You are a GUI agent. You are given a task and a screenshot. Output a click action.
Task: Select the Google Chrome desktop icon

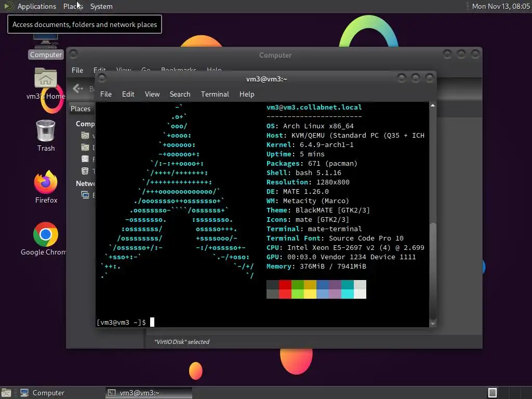pyautogui.click(x=44, y=239)
